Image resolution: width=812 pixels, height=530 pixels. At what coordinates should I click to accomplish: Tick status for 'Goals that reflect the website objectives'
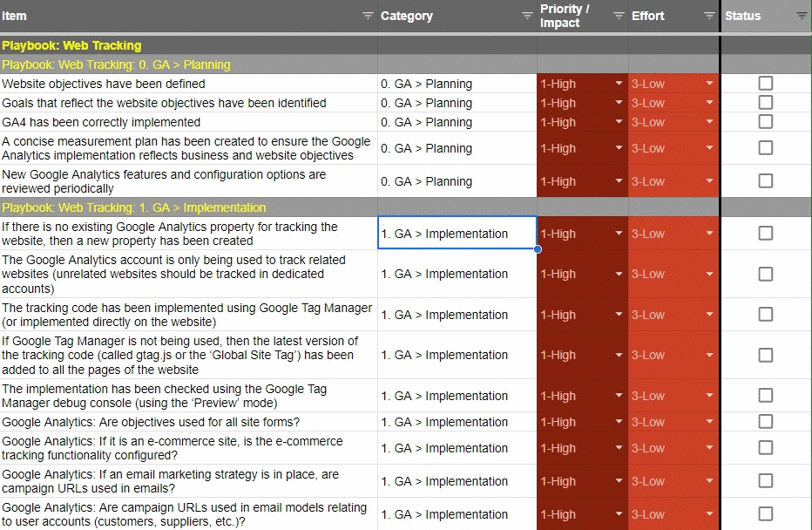point(766,103)
